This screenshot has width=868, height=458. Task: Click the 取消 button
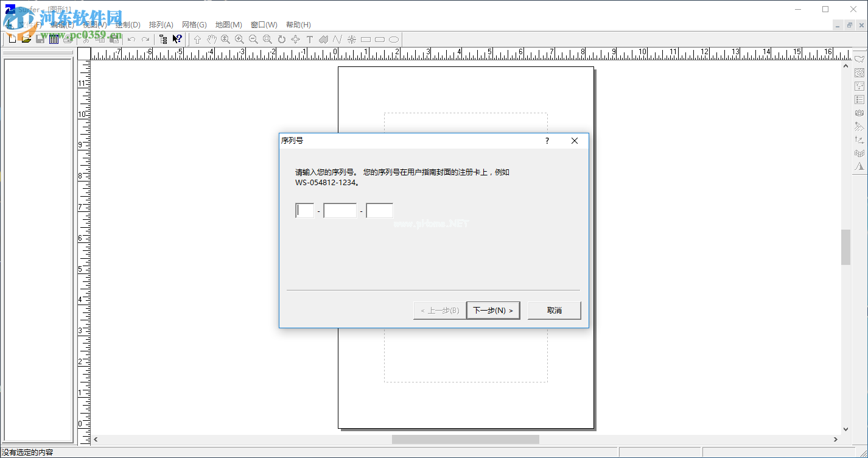pos(554,310)
